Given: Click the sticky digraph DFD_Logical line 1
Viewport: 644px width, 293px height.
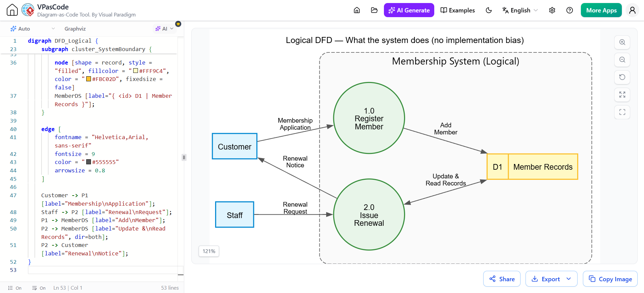Looking at the screenshot, I should [x=63, y=41].
